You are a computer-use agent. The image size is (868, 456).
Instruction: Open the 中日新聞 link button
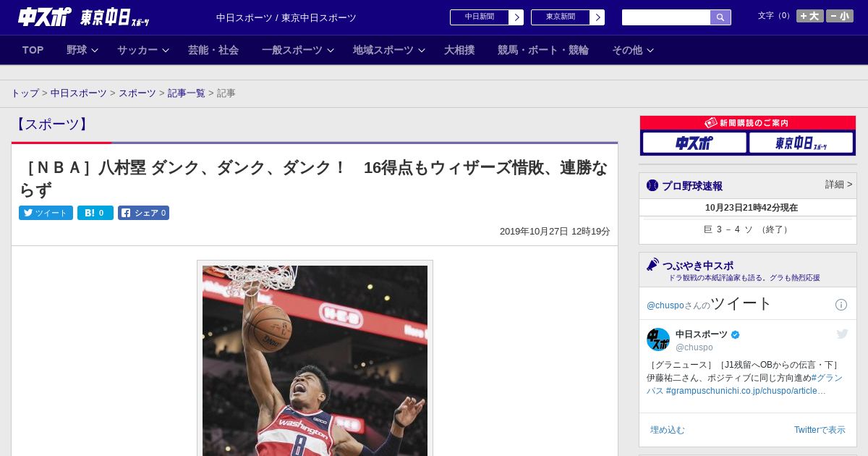(480, 17)
